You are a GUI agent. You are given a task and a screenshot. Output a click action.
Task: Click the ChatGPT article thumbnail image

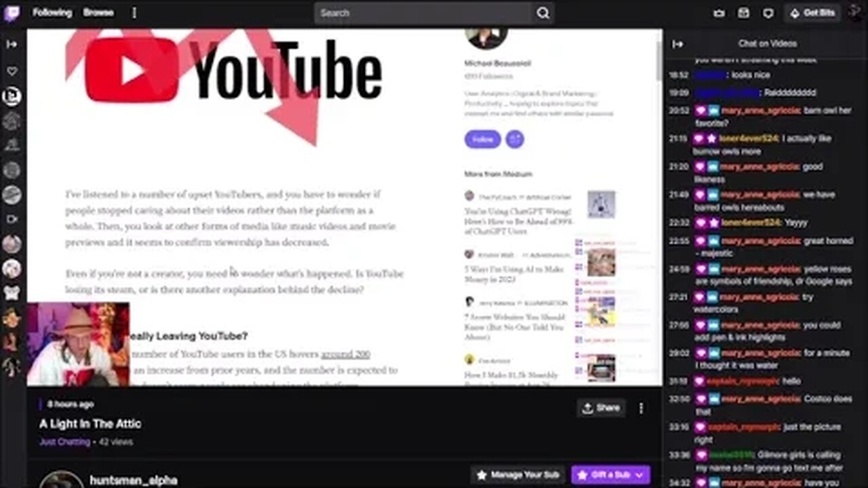tap(601, 204)
